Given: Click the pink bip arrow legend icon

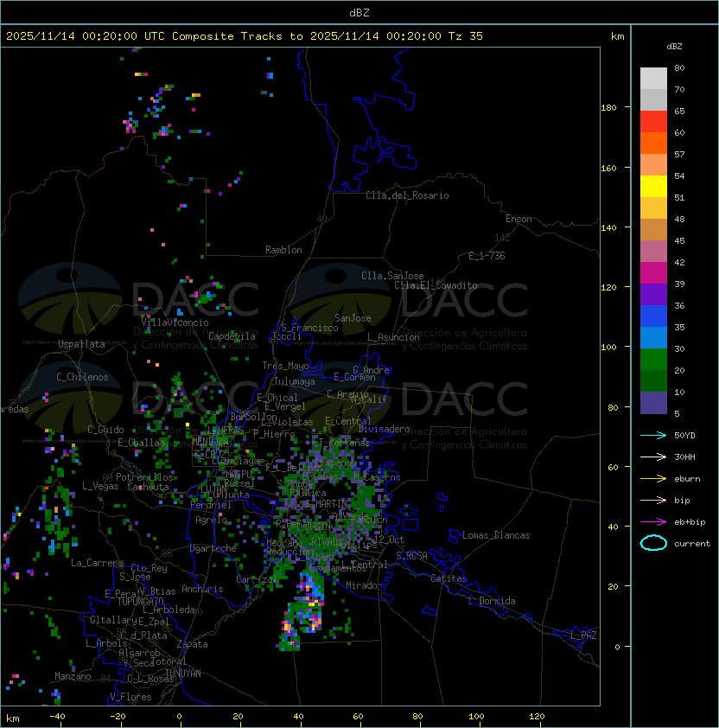Looking at the screenshot, I should [653, 500].
